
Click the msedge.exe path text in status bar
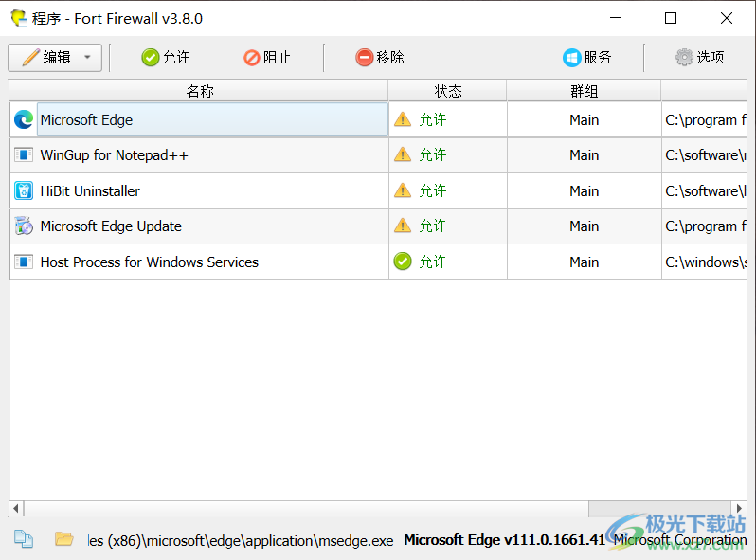[x=240, y=541]
